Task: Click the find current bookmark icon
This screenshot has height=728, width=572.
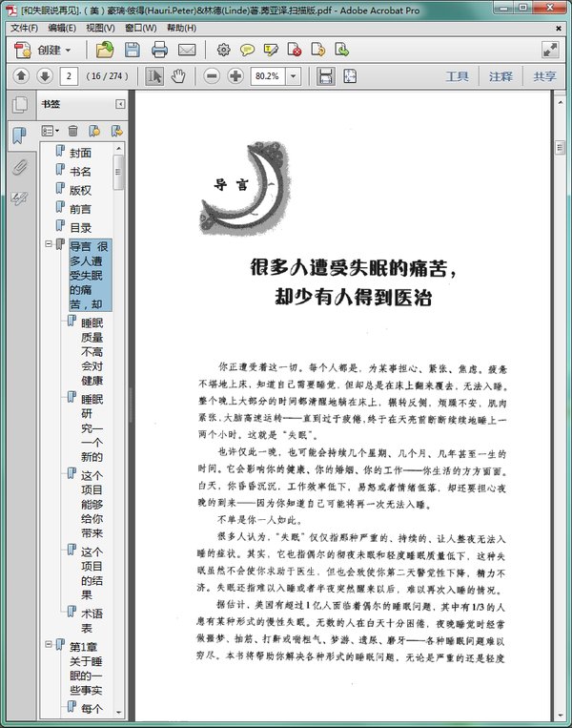Action: (117, 131)
